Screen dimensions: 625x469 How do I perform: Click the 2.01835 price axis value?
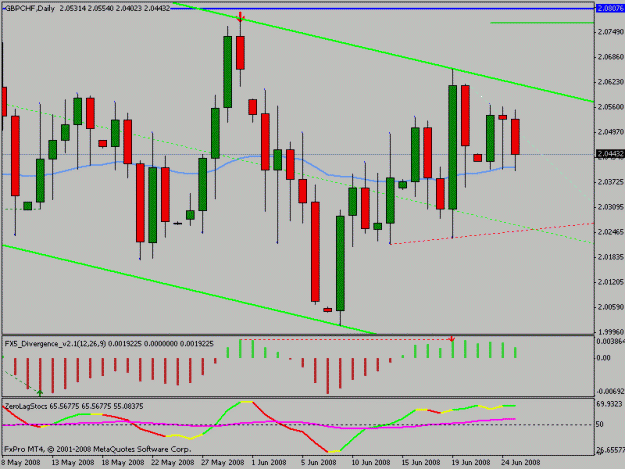[611, 257]
